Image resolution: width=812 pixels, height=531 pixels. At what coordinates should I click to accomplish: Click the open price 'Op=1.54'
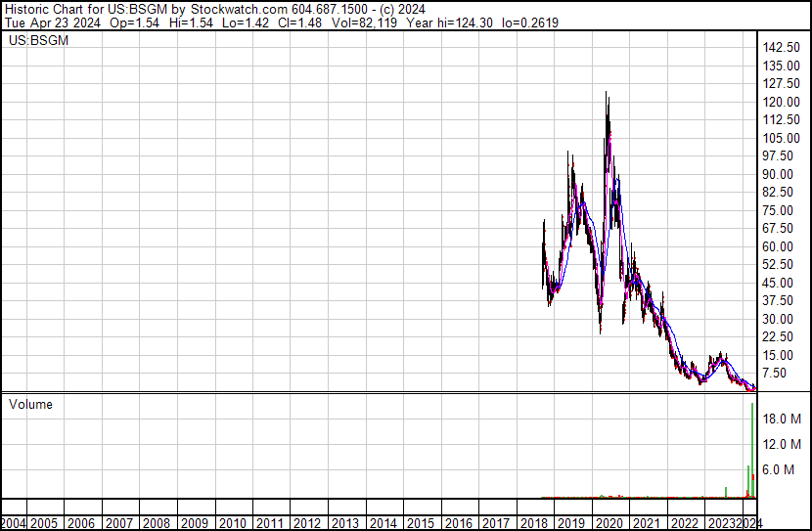coord(135,22)
